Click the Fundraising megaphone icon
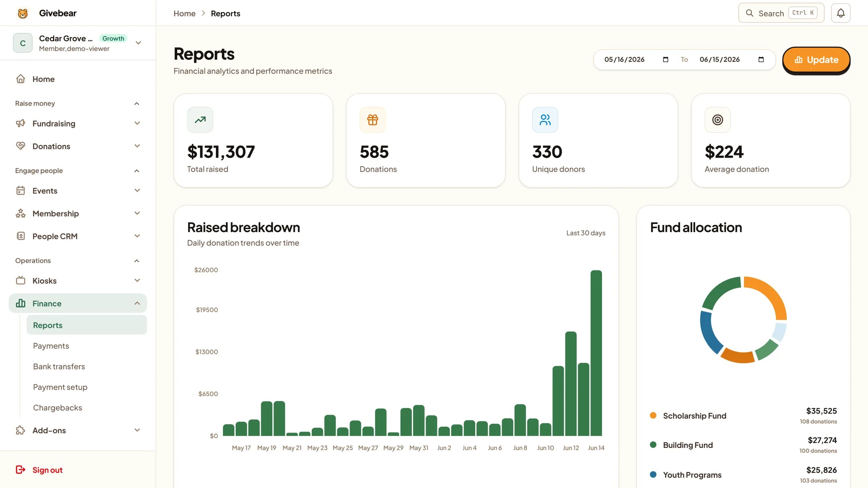Image resolution: width=868 pixels, height=488 pixels. pos(21,123)
